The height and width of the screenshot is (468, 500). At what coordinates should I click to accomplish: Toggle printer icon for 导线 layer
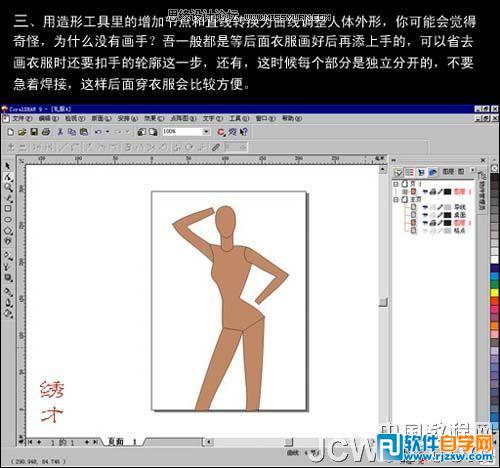(432, 207)
